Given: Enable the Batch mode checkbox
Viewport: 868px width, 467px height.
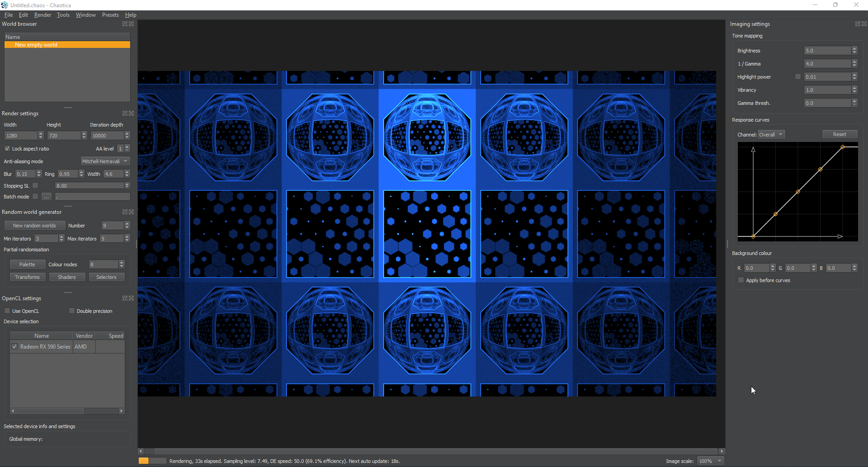Looking at the screenshot, I should coord(35,197).
